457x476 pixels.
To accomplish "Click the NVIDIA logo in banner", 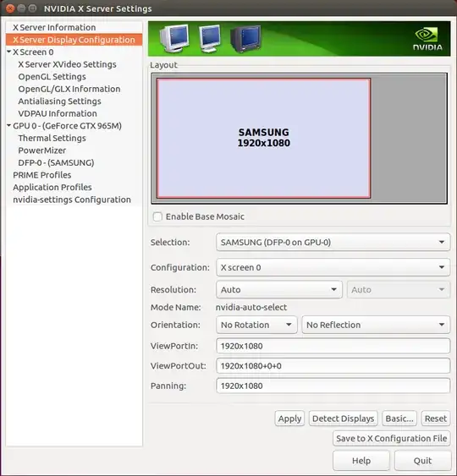I will point(427,39).
